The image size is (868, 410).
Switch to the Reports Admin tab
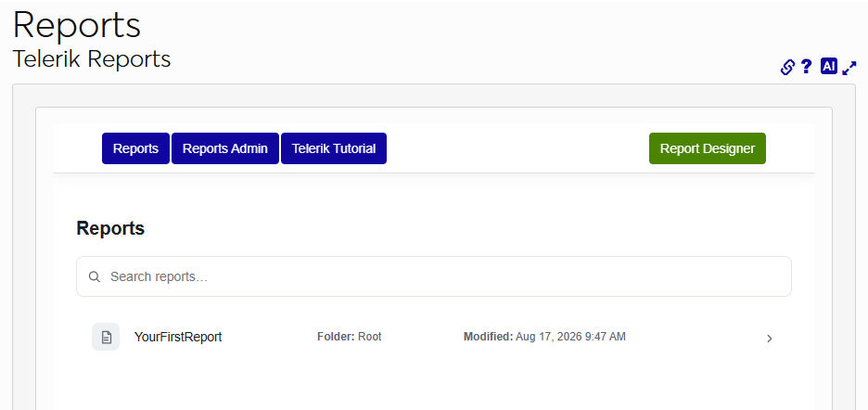click(225, 148)
